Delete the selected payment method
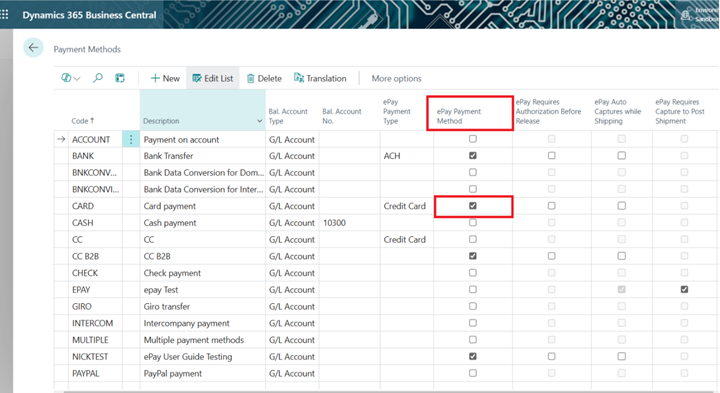720x393 pixels. coord(264,79)
